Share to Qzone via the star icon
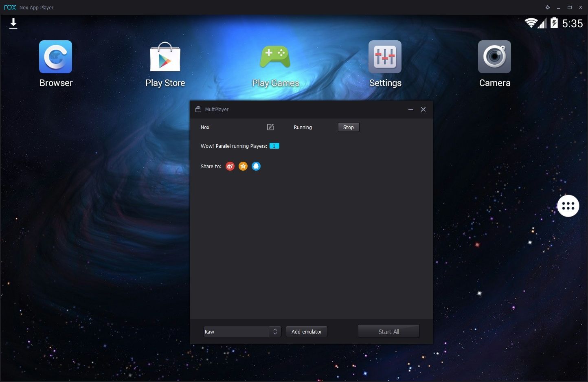This screenshot has width=588, height=382. 243,166
